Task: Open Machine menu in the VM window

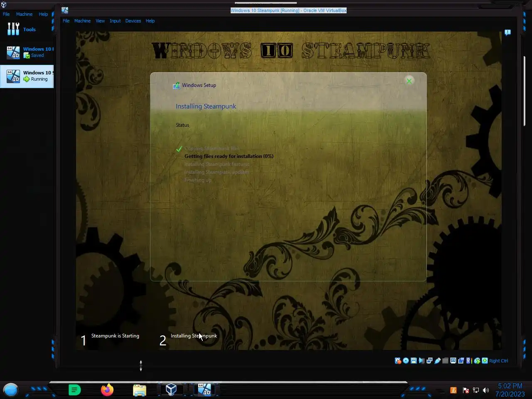Action: [82, 21]
